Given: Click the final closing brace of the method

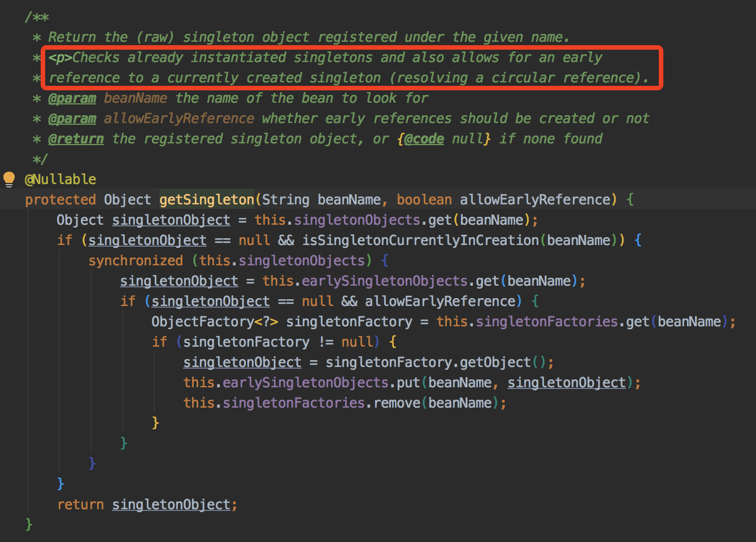Looking at the screenshot, I should tap(29, 525).
